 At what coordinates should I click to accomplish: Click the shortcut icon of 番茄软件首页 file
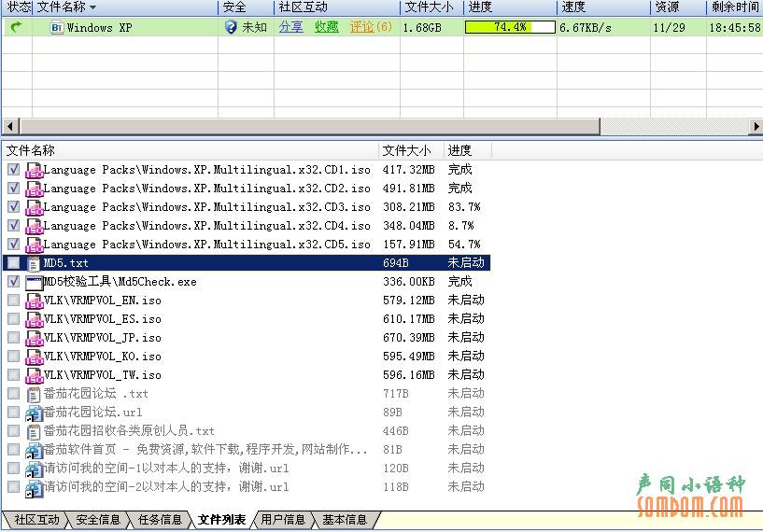34,450
